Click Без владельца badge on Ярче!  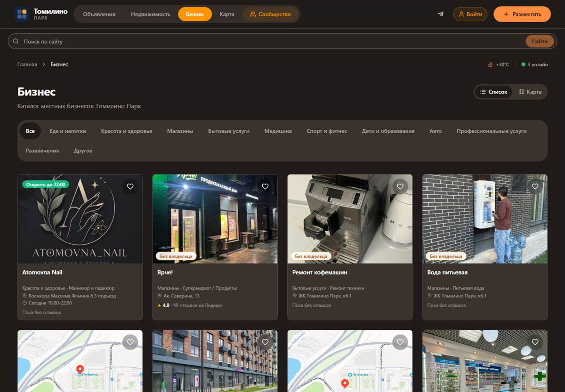176,256
